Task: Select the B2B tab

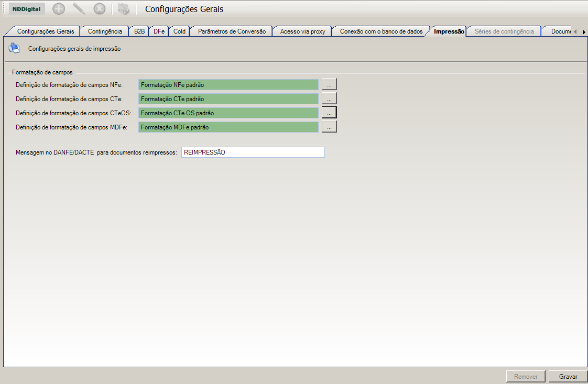Action: pos(139,31)
